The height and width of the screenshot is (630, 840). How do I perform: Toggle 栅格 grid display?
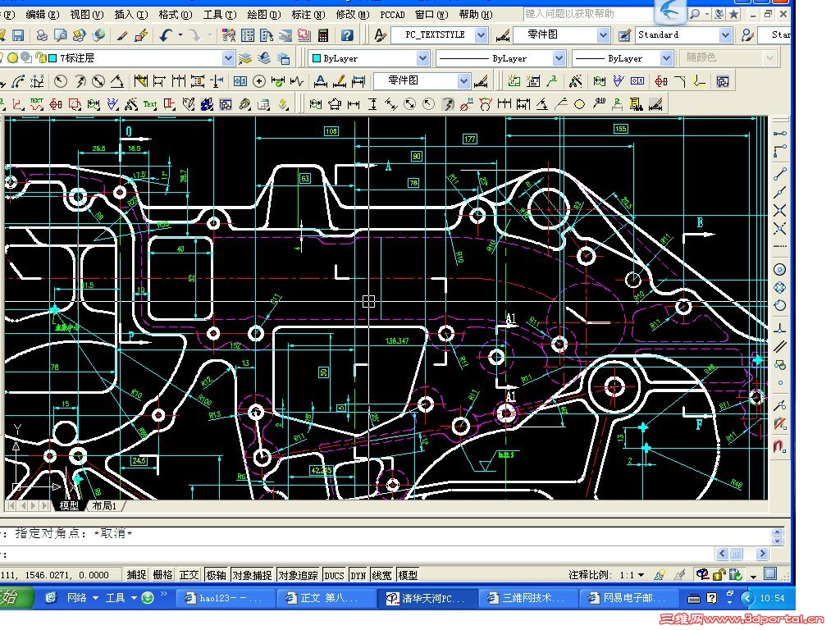pyautogui.click(x=162, y=575)
